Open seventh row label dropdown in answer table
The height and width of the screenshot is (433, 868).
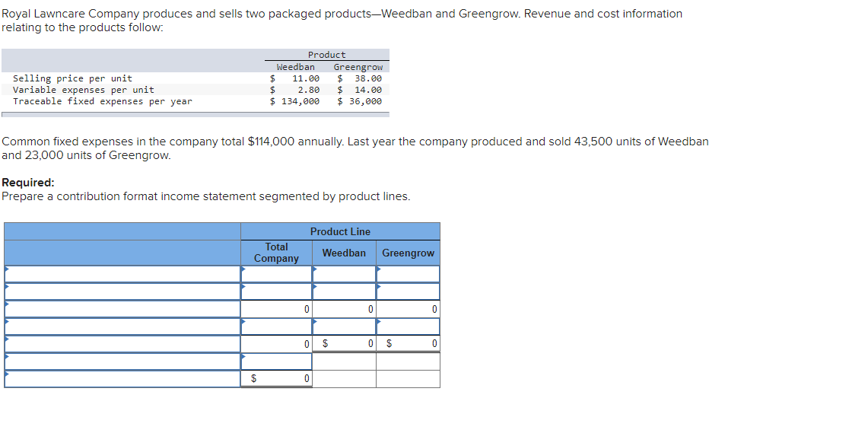tap(122, 379)
